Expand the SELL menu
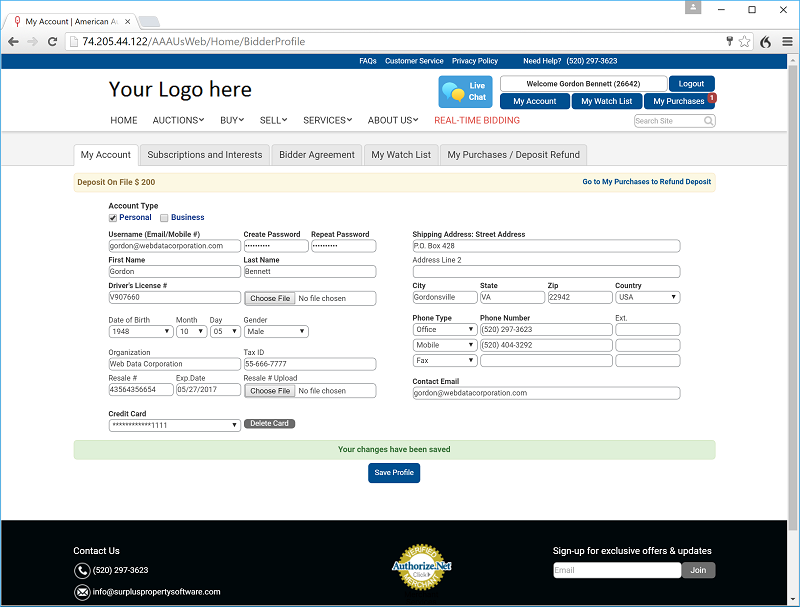 click(273, 120)
